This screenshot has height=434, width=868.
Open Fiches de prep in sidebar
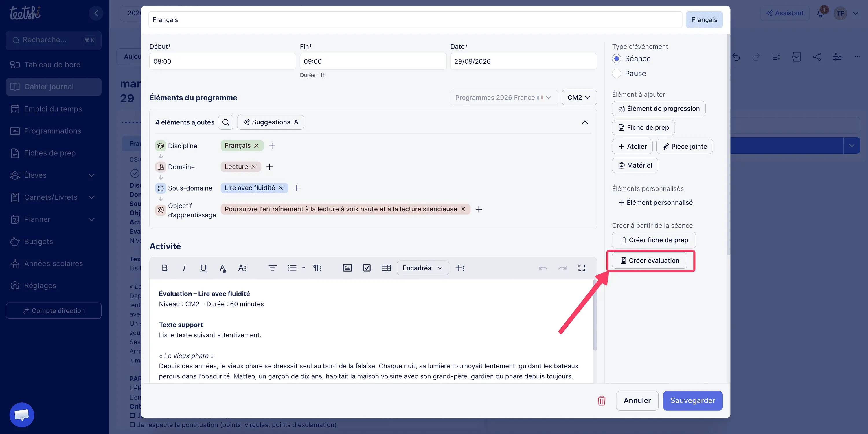(x=53, y=153)
